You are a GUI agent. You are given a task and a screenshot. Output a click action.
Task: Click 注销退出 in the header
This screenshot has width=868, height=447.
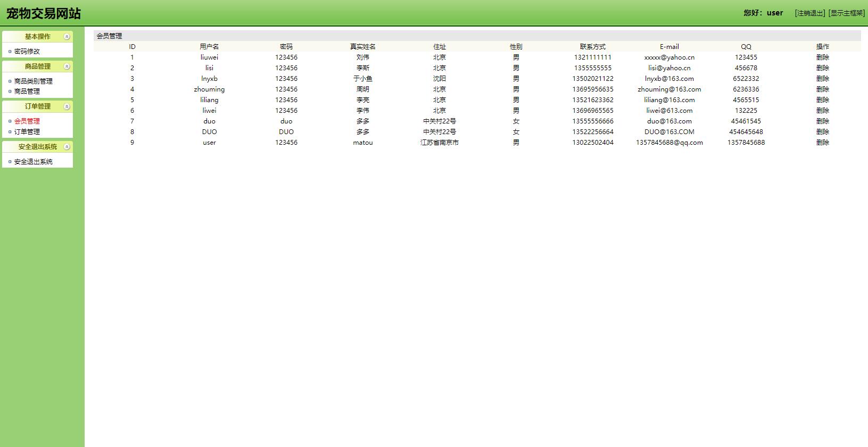[809, 13]
